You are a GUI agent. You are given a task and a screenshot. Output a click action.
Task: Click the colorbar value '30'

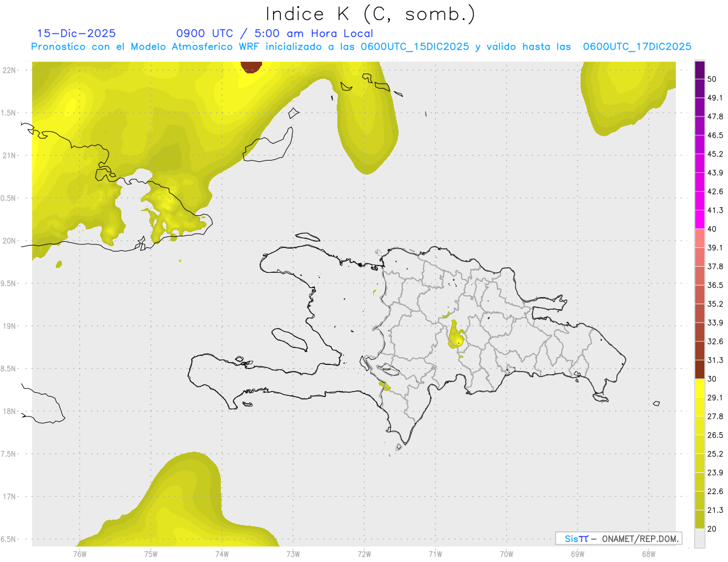point(712,379)
